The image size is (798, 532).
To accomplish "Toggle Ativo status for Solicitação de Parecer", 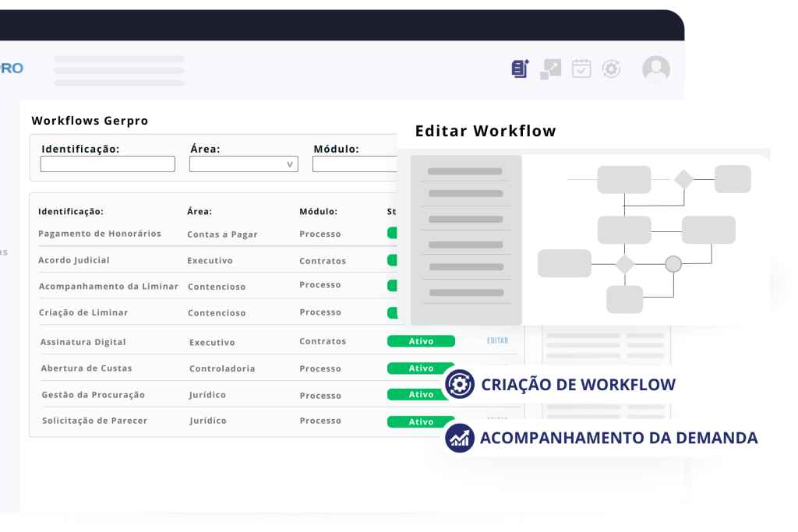I will (x=421, y=422).
